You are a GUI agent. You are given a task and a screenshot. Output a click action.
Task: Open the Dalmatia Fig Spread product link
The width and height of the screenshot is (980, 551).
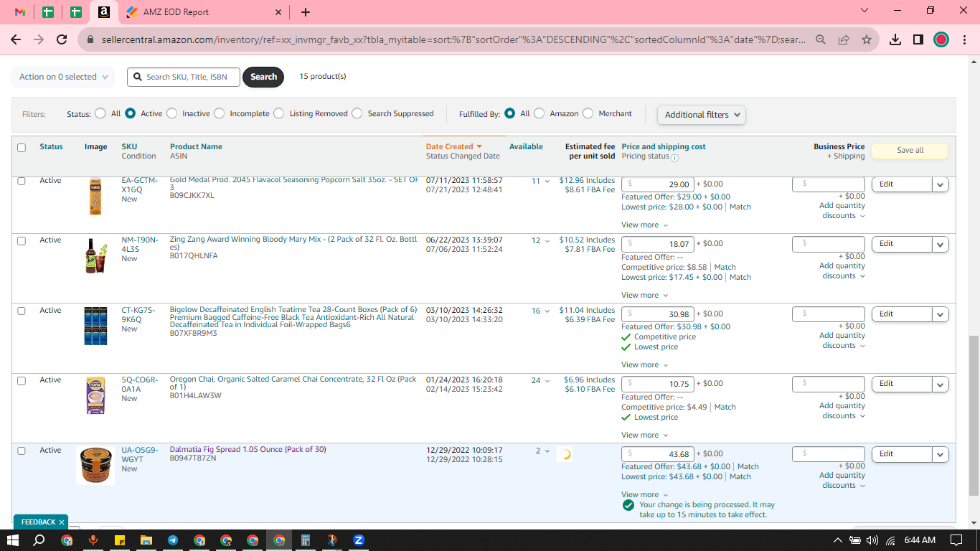(248, 450)
